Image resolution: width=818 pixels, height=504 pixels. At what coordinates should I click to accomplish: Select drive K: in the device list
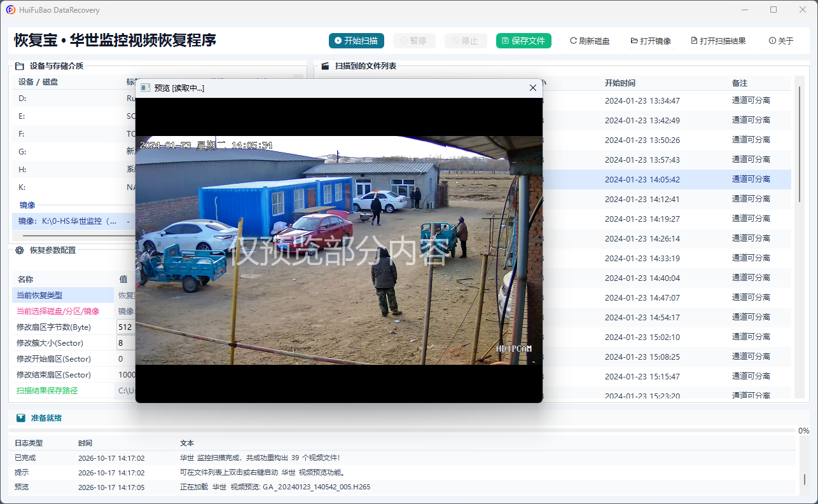pos(74,187)
